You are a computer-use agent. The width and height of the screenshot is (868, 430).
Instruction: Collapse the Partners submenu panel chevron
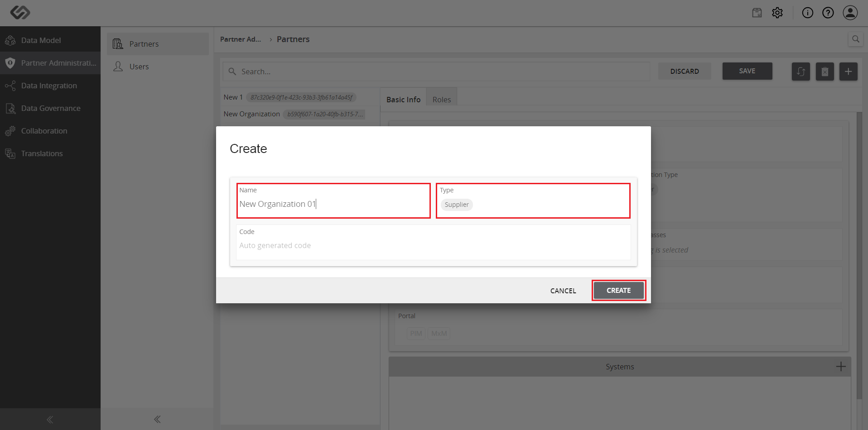(x=157, y=419)
